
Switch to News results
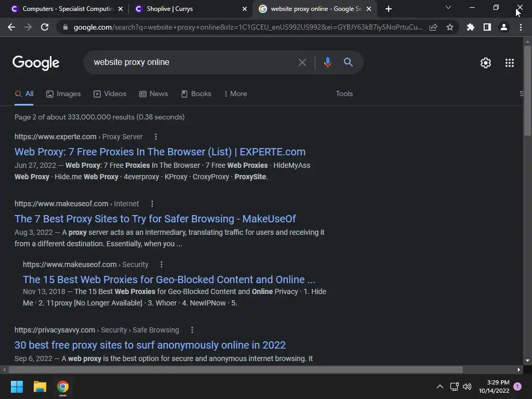point(154,94)
